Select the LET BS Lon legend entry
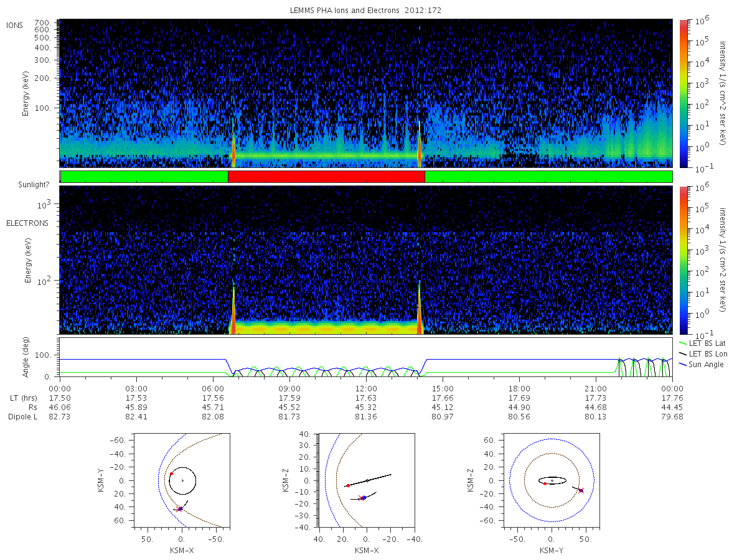Viewport: 747px width, 560px height. click(708, 353)
